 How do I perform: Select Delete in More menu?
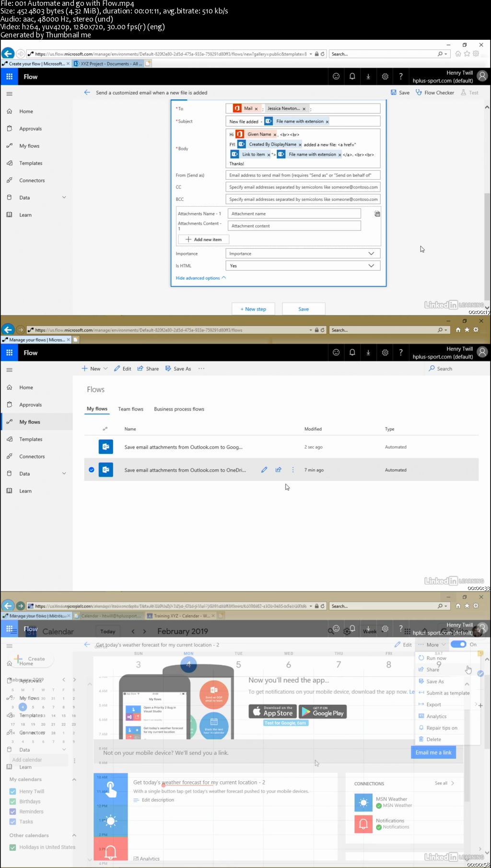[433, 740]
